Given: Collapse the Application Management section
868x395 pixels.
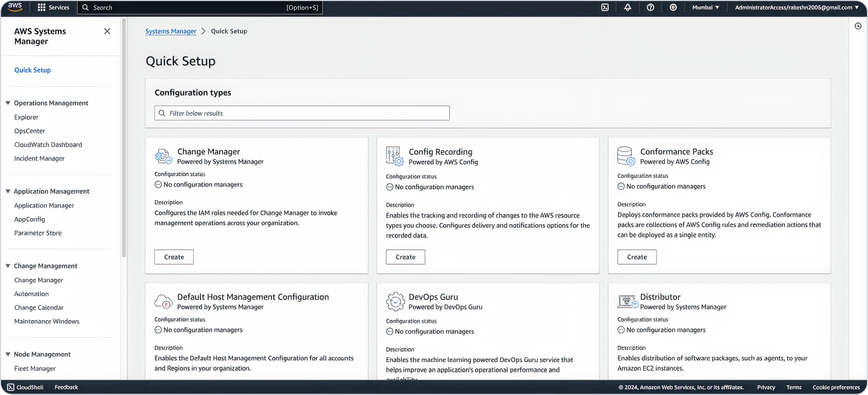Looking at the screenshot, I should point(8,191).
